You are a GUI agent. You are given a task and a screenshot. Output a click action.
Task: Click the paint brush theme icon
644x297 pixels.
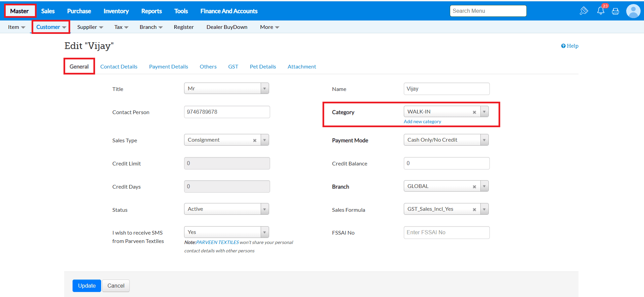tap(584, 11)
